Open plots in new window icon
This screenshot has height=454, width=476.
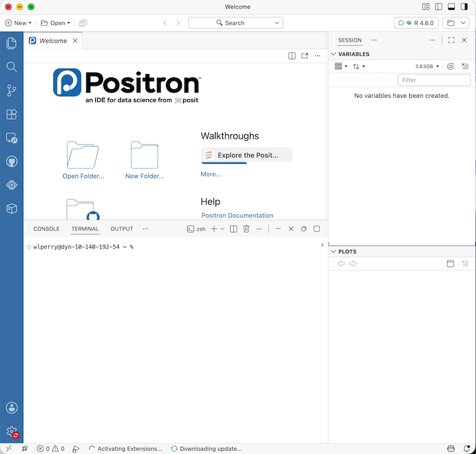(x=450, y=264)
